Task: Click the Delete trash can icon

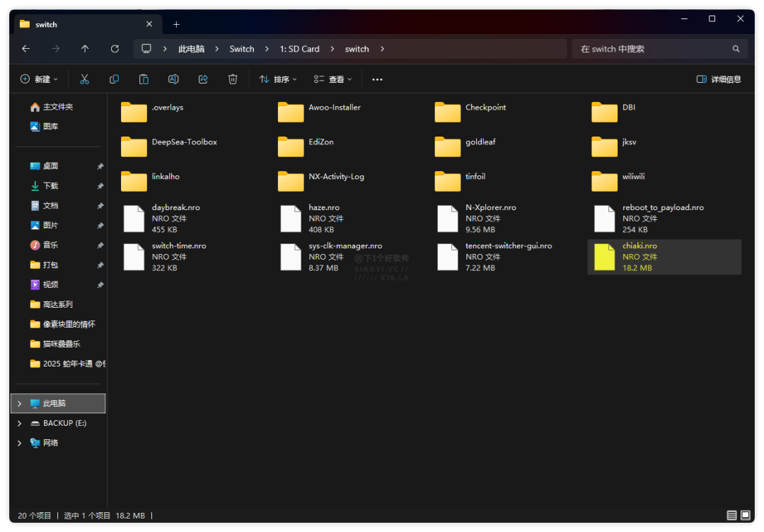Action: (233, 79)
